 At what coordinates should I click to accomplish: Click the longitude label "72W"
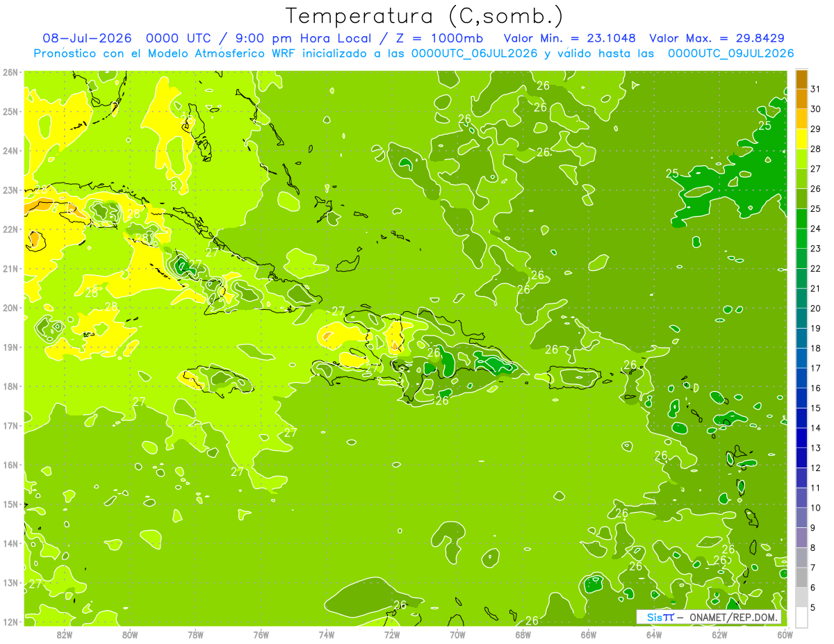point(392,634)
